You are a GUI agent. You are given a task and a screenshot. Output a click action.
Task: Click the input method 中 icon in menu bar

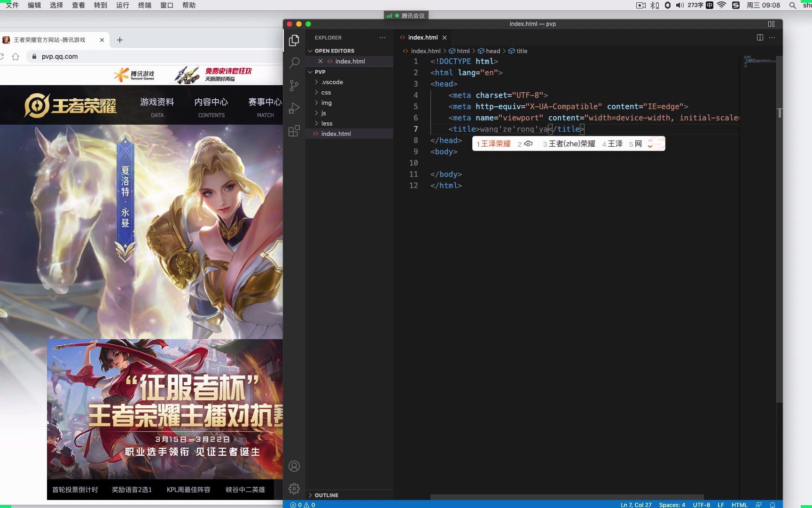710,5
